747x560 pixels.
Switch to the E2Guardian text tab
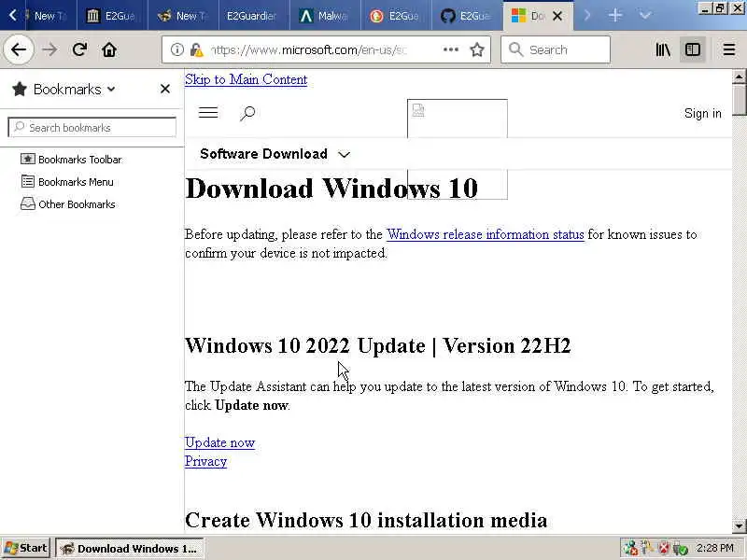254,16
